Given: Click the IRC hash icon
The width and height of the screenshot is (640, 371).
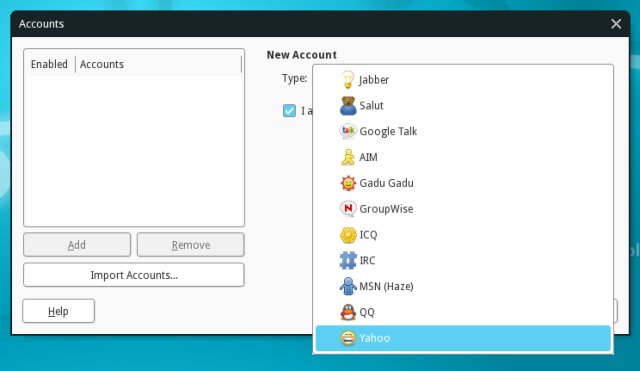Looking at the screenshot, I should coord(348,260).
